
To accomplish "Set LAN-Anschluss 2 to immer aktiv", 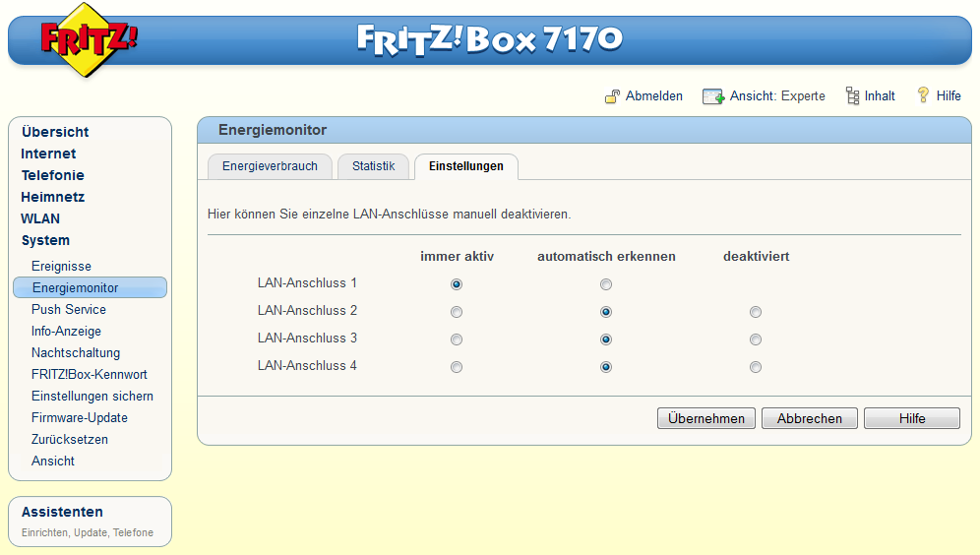I will click(x=457, y=312).
